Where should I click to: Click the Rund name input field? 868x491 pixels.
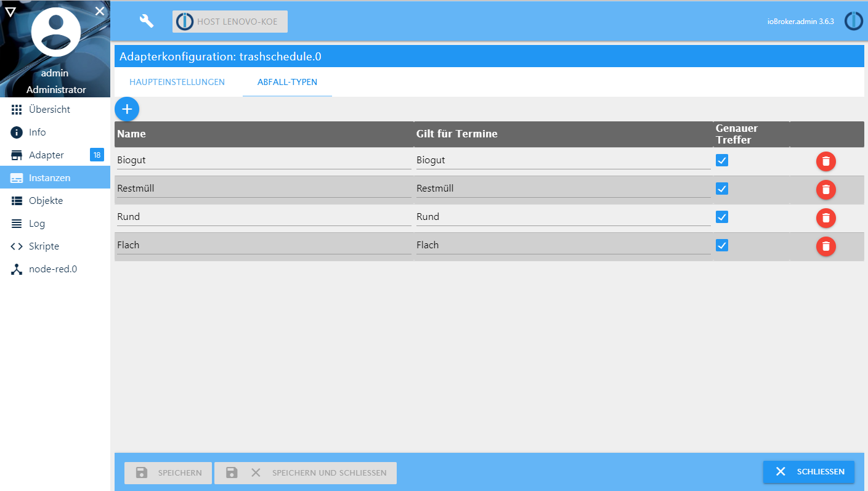coord(264,217)
